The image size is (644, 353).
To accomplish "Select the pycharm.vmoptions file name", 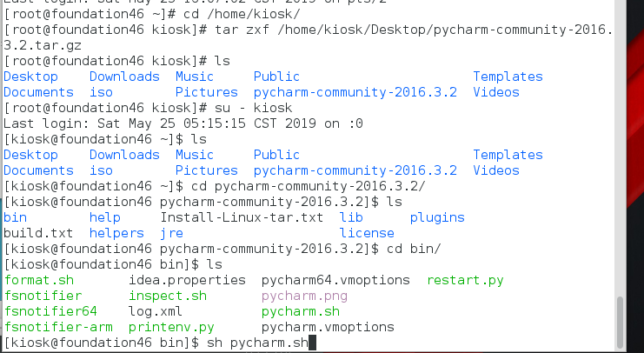I will [328, 327].
